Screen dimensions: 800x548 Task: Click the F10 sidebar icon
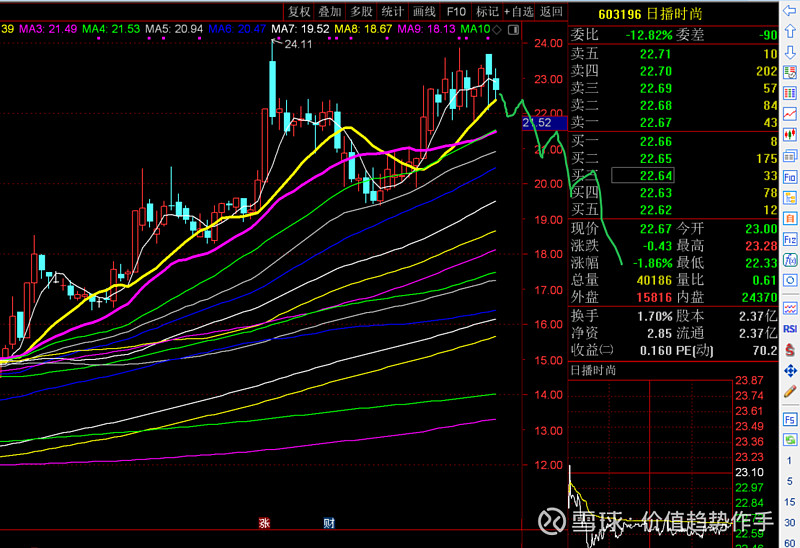coord(790,177)
